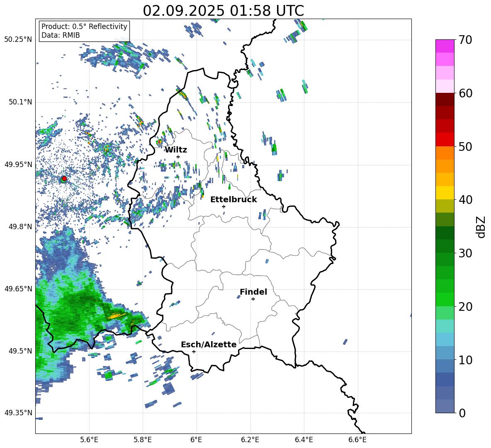This screenshot has width=491, height=448.
Task: Click the 6.4°E longitude label
Action: click(304, 440)
